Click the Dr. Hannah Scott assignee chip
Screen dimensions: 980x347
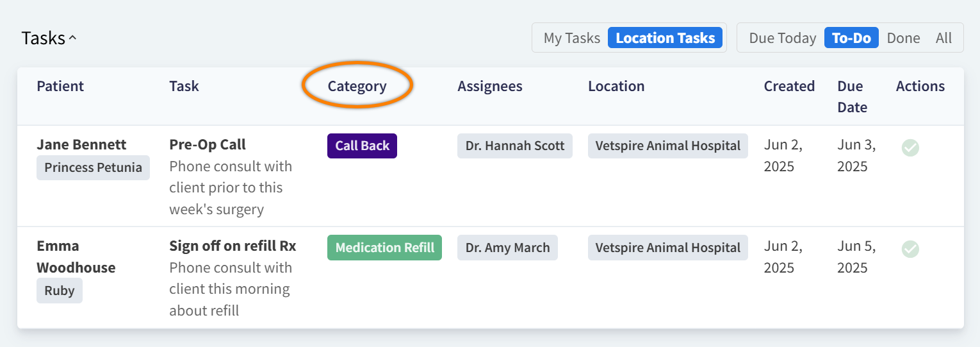pos(514,146)
